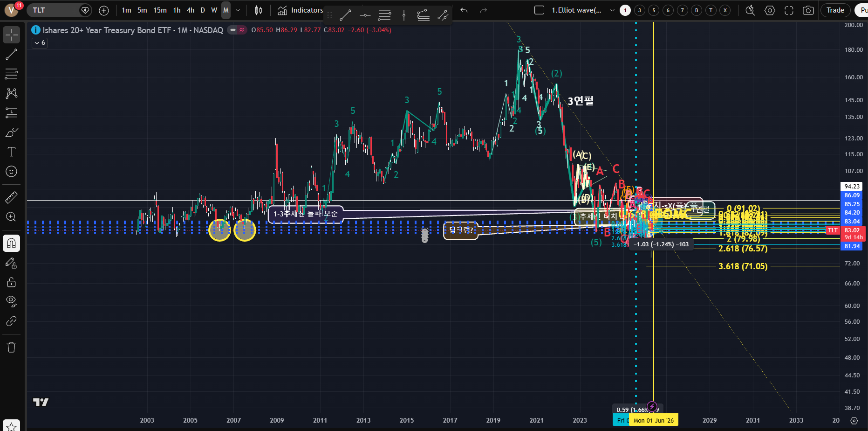The image size is (868, 431).
Task: Pick the trend line in floating toolbar
Action: (345, 15)
